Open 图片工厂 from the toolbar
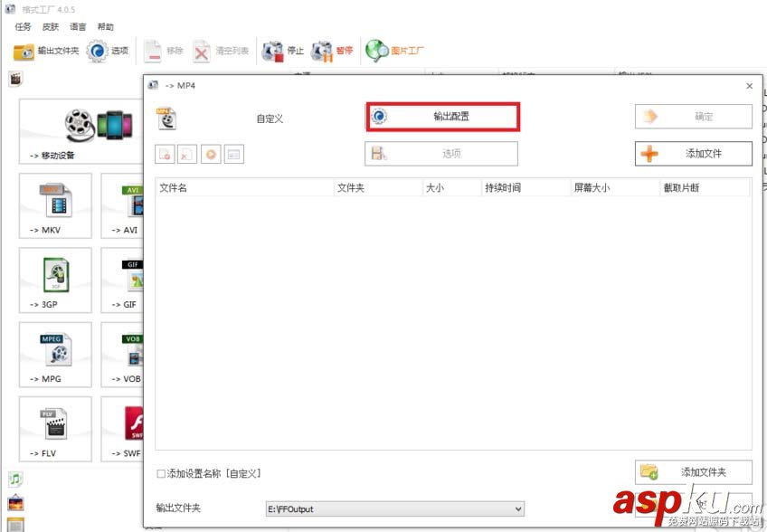The height and width of the screenshot is (532, 767). [394, 51]
